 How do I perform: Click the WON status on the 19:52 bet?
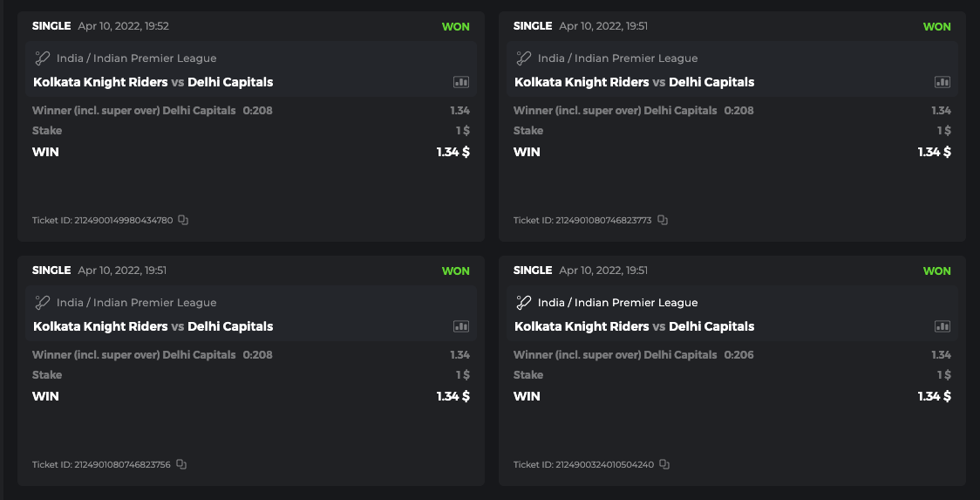click(x=455, y=26)
